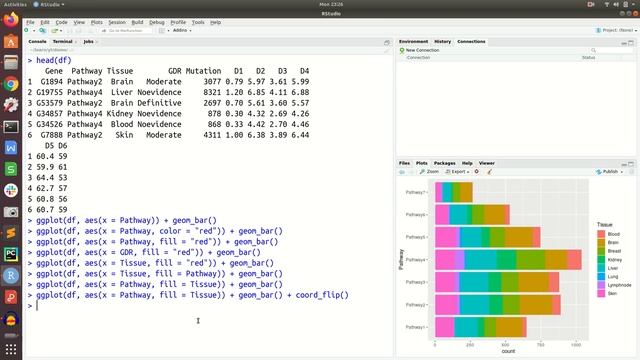
Task: Click the RStudio icon in the dock
Action: pos(11,276)
